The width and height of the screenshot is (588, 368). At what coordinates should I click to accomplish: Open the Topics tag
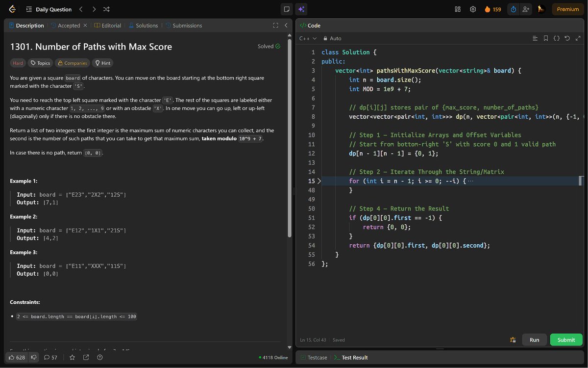point(40,63)
